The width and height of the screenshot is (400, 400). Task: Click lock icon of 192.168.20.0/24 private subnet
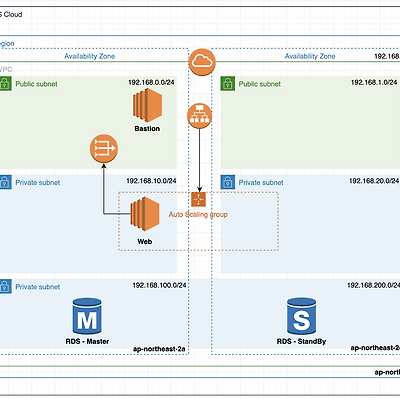pos(228,182)
